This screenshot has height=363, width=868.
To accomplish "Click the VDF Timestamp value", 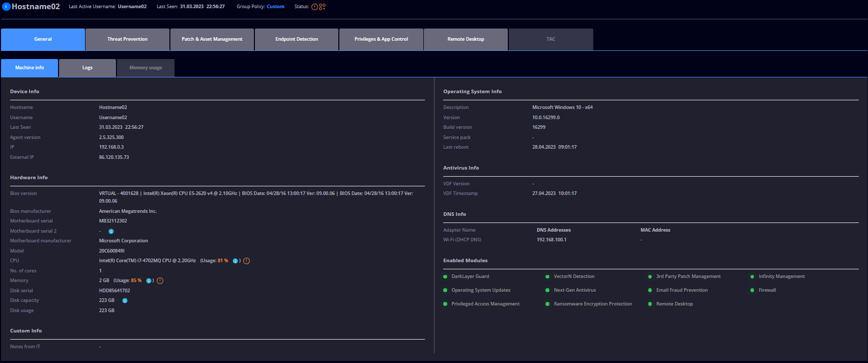I will [x=555, y=193].
